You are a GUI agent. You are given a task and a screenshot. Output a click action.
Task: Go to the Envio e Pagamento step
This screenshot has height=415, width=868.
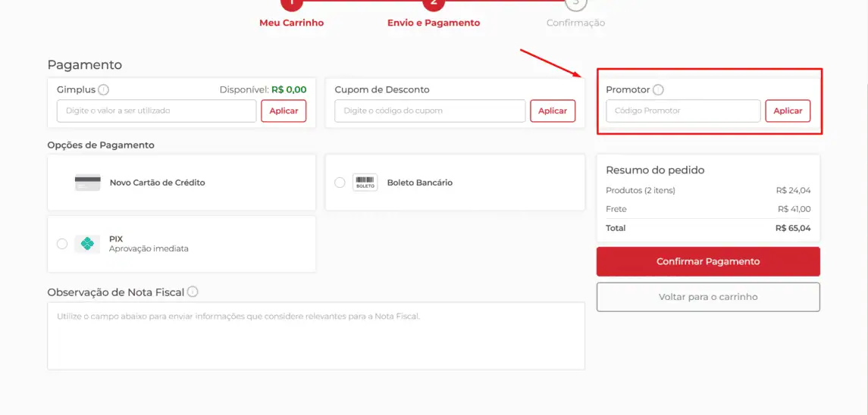click(434, 23)
